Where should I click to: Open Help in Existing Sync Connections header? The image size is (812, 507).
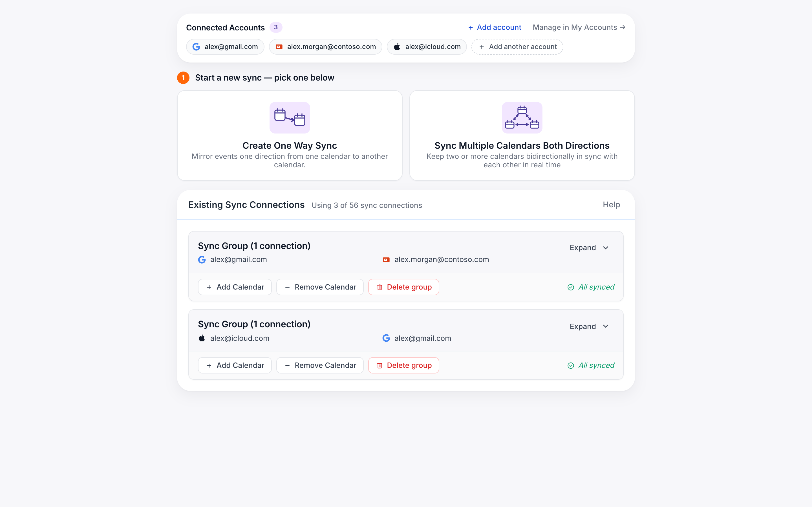coord(611,204)
